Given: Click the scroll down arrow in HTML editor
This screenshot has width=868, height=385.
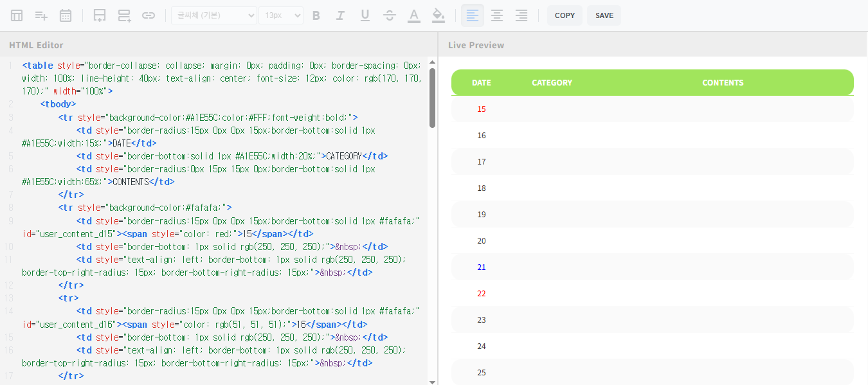Looking at the screenshot, I should click(x=432, y=381).
